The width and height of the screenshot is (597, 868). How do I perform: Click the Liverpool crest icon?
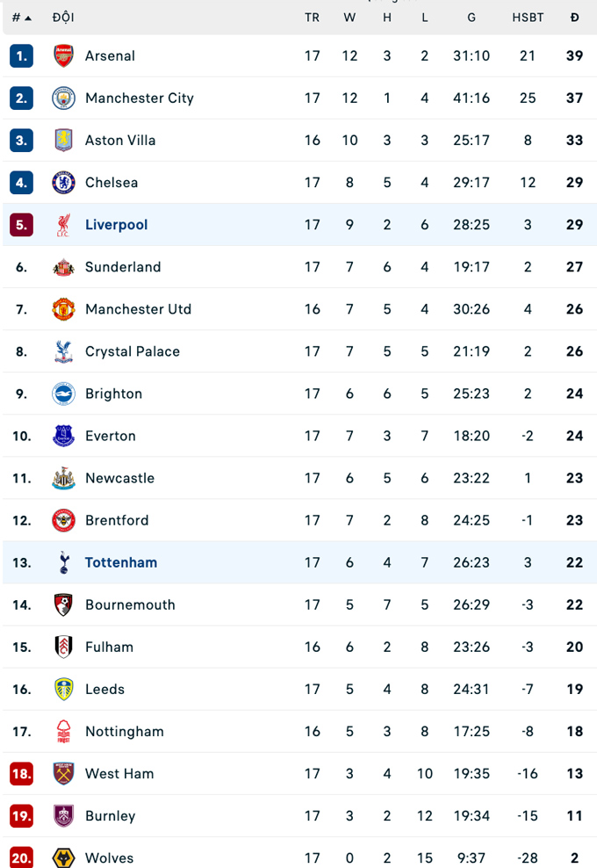coord(63,225)
